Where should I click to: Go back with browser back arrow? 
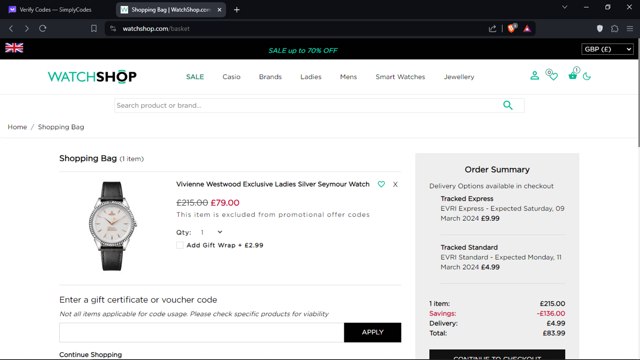[x=11, y=29]
